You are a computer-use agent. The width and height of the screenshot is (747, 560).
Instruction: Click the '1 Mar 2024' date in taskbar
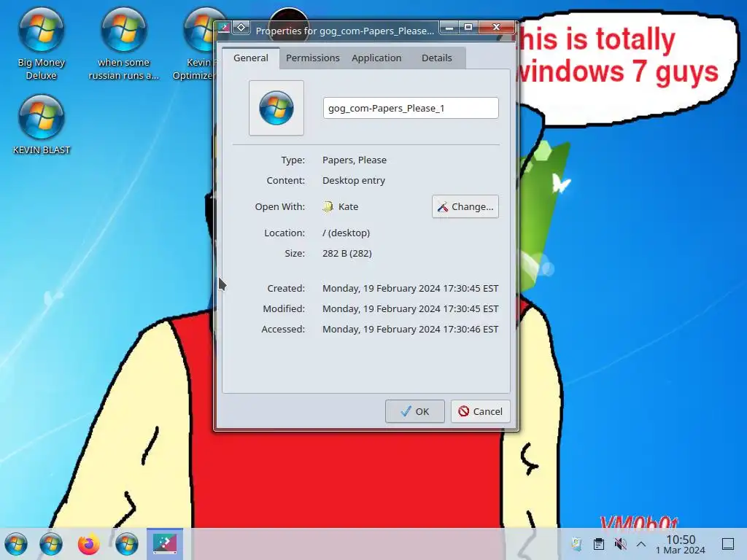pyautogui.click(x=681, y=551)
